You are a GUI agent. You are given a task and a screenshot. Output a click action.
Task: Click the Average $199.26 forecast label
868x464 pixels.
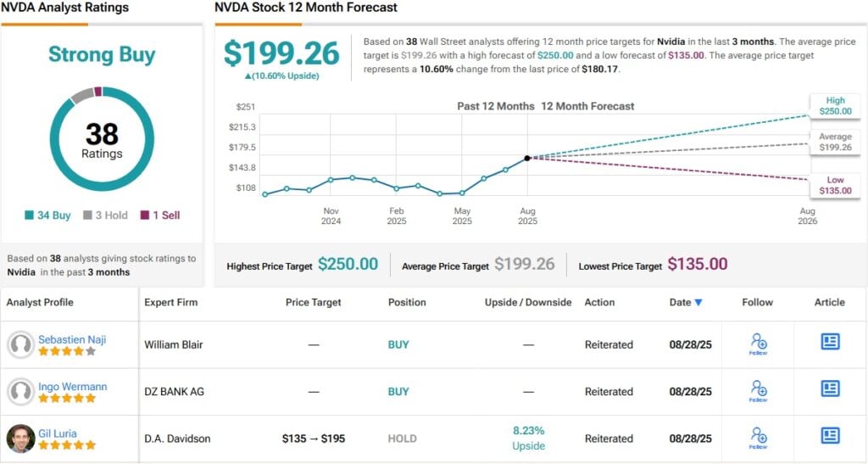click(x=835, y=142)
